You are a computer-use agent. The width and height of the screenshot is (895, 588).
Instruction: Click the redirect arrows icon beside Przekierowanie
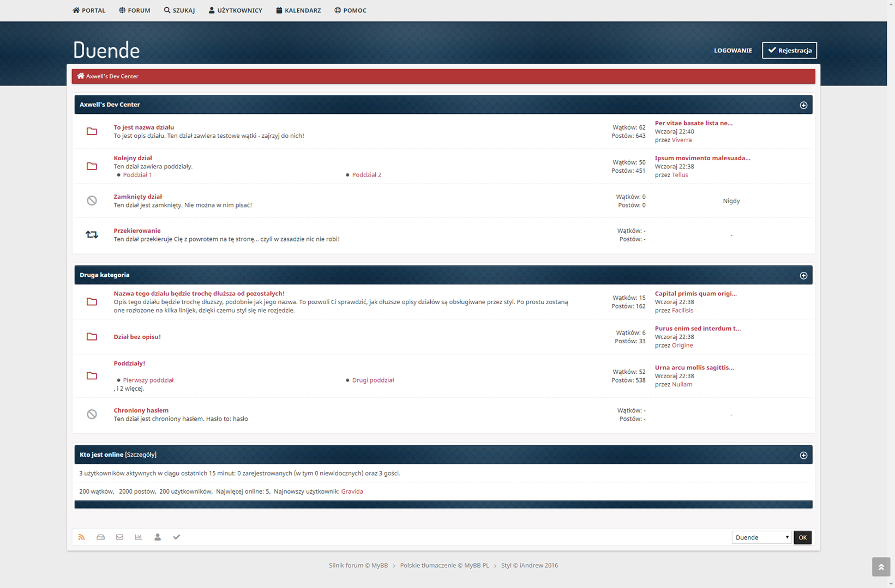pyautogui.click(x=92, y=235)
